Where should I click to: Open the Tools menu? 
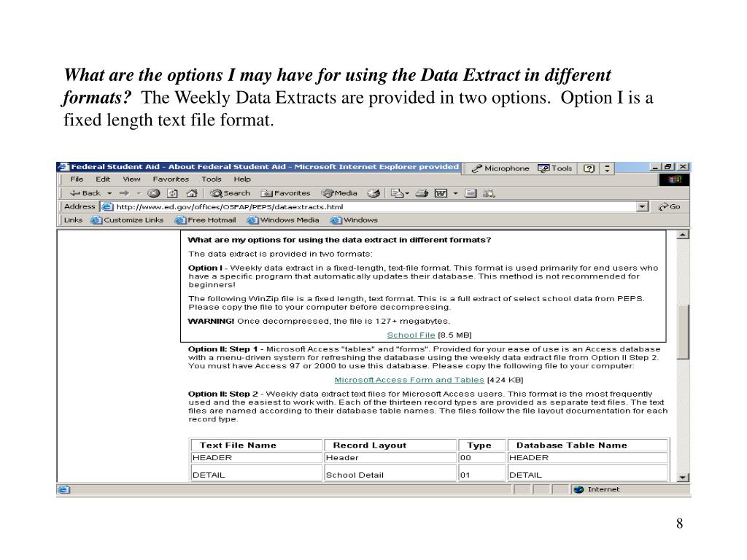click(212, 179)
